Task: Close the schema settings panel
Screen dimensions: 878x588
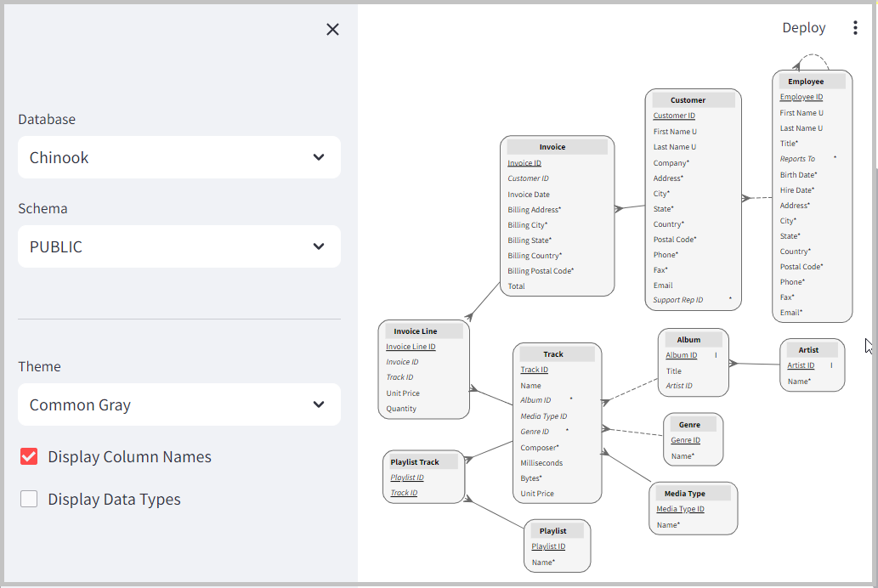Action: click(x=332, y=29)
